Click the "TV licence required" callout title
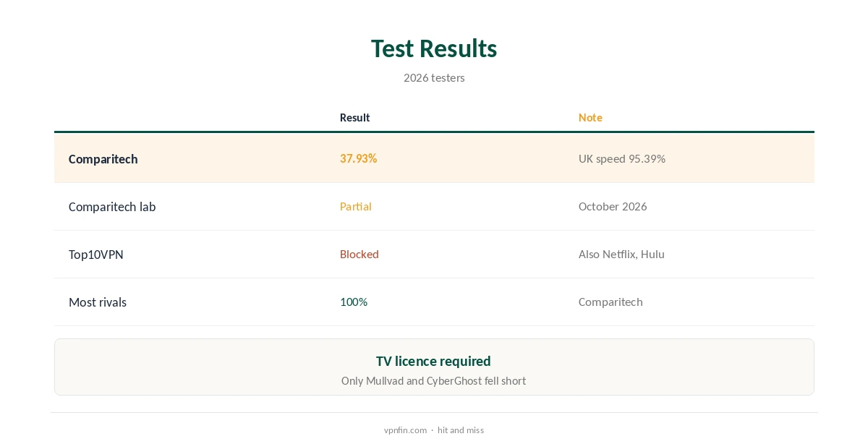The width and height of the screenshot is (868, 444). click(x=433, y=361)
